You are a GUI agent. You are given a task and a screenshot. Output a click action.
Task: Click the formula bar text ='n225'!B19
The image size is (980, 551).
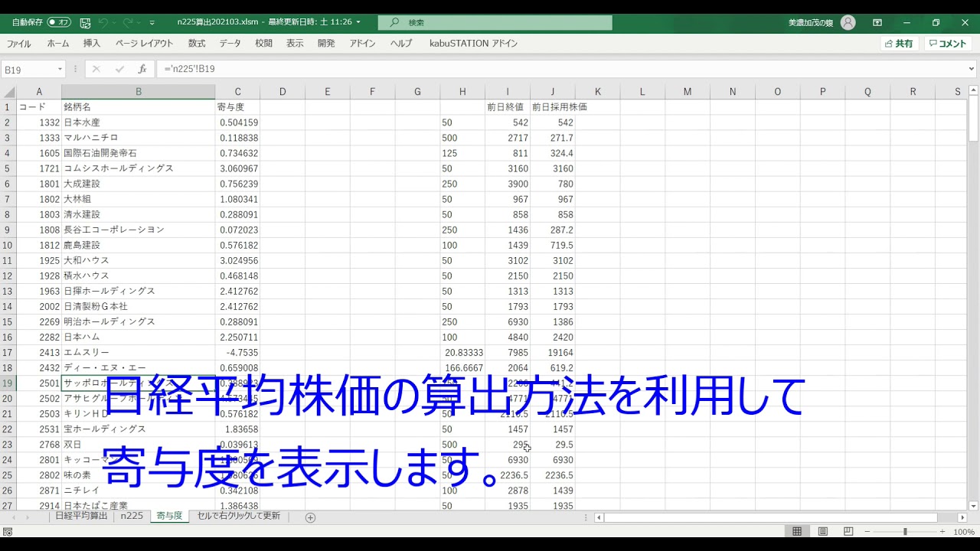click(x=189, y=69)
